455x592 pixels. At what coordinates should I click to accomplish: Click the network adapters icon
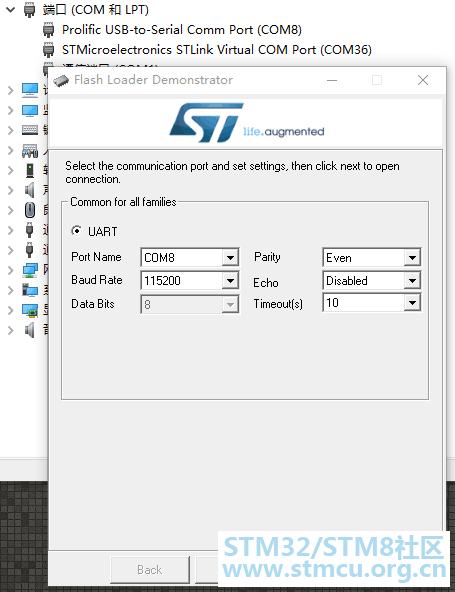[x=30, y=270]
